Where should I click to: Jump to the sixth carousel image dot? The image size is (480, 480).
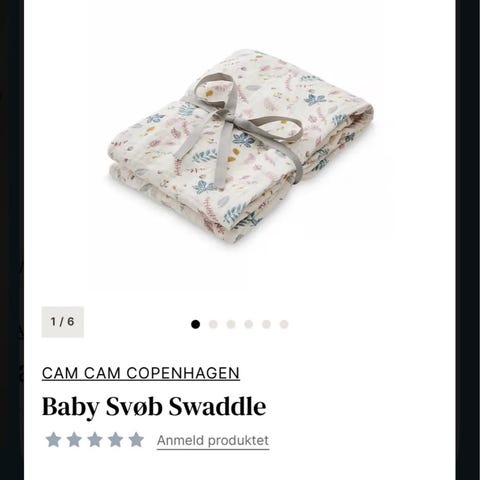tap(284, 324)
